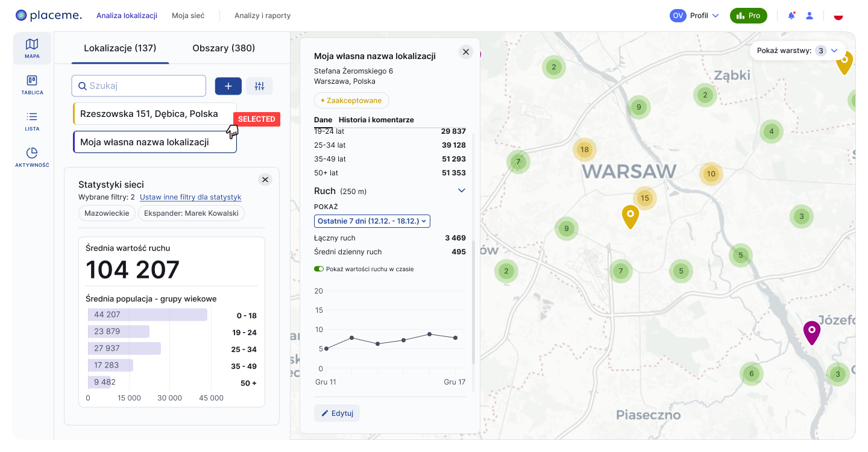Screen dimensions: 868x452
Task: Open the 'Ostatnie 7 dni' date dropdown
Action: (x=372, y=221)
